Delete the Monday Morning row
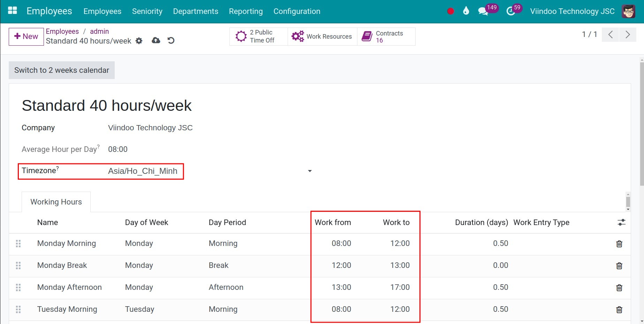 pyautogui.click(x=619, y=244)
